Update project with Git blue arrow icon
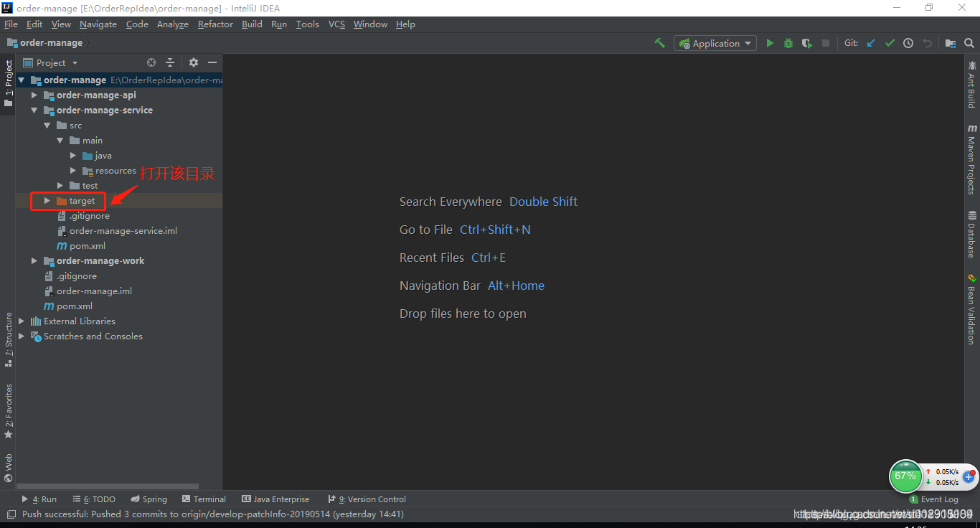The height and width of the screenshot is (528, 980). coord(871,43)
